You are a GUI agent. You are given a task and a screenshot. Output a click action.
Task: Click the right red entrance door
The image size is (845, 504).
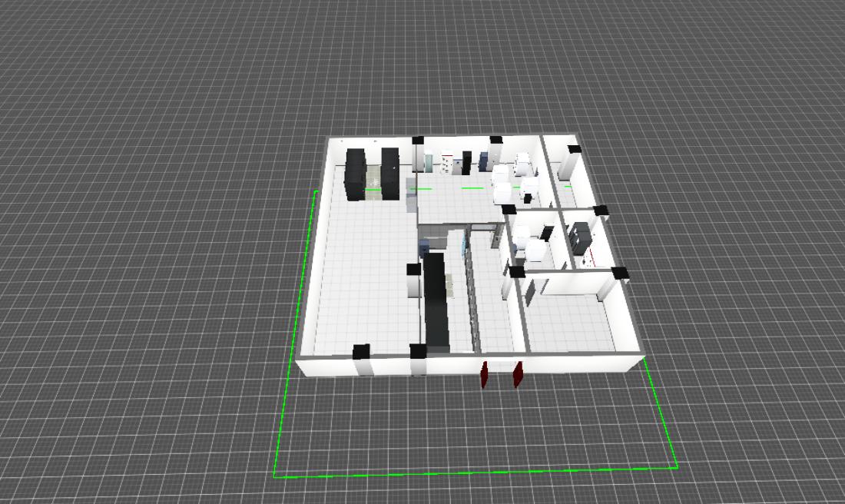518,373
